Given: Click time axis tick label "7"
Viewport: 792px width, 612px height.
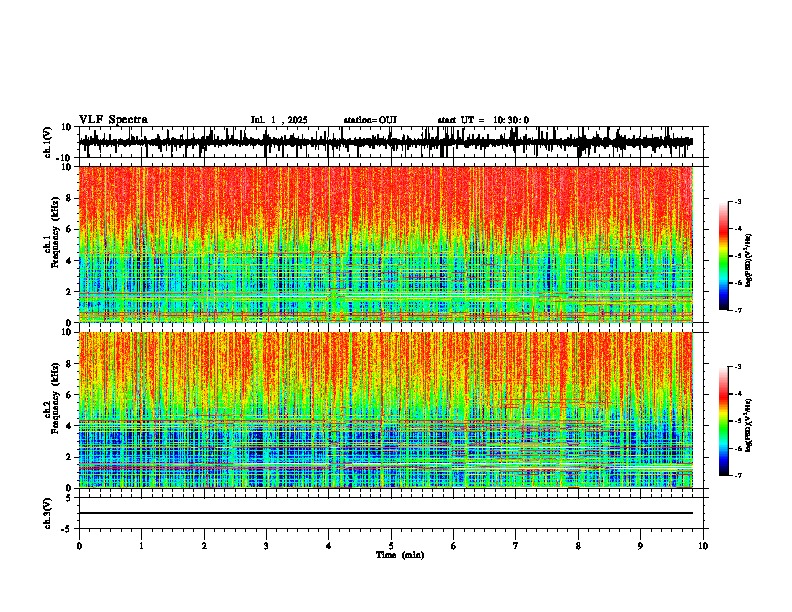Looking at the screenshot, I should [516, 546].
